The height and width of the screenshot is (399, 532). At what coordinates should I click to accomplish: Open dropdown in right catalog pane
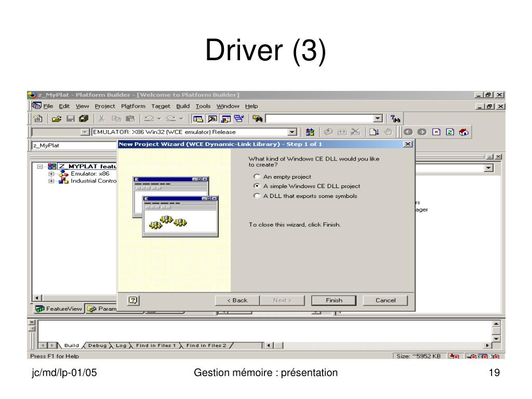[488, 168]
